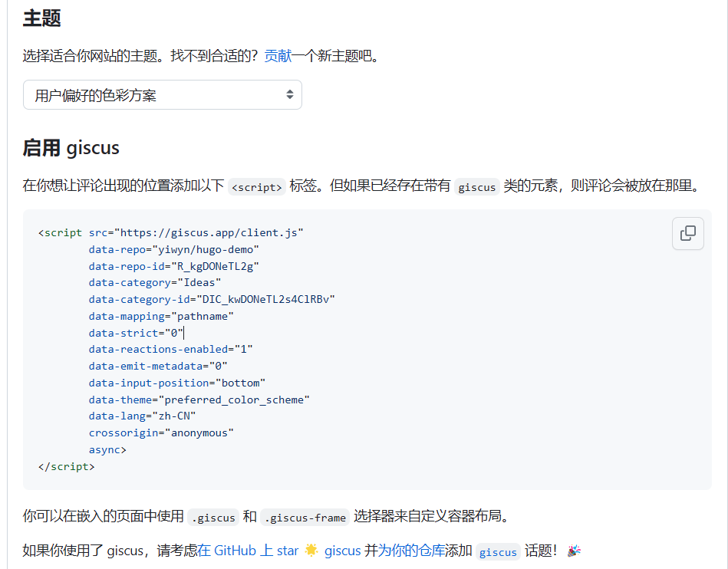This screenshot has height=569, width=728.
Task: Open the '贡献' link for new themes
Action: coord(278,56)
